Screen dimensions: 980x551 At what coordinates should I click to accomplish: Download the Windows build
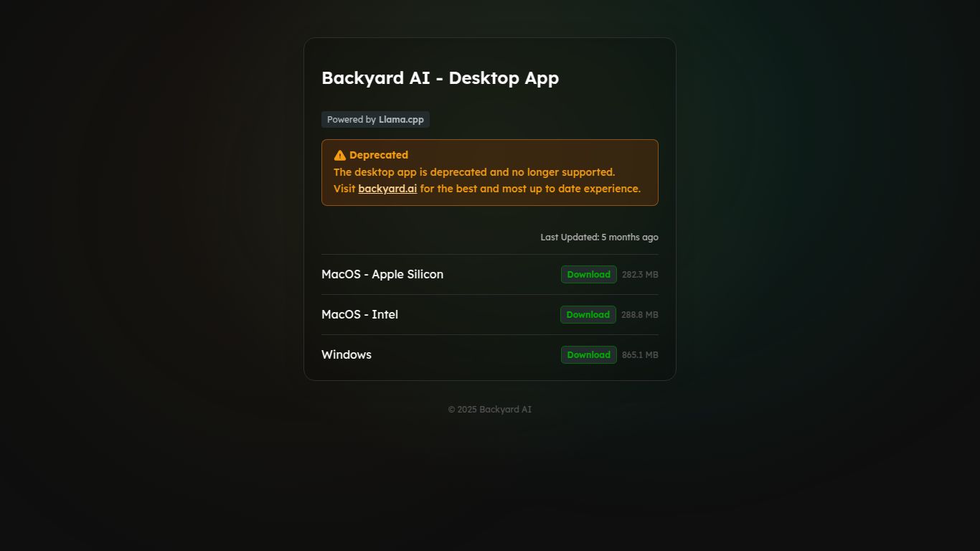588,354
